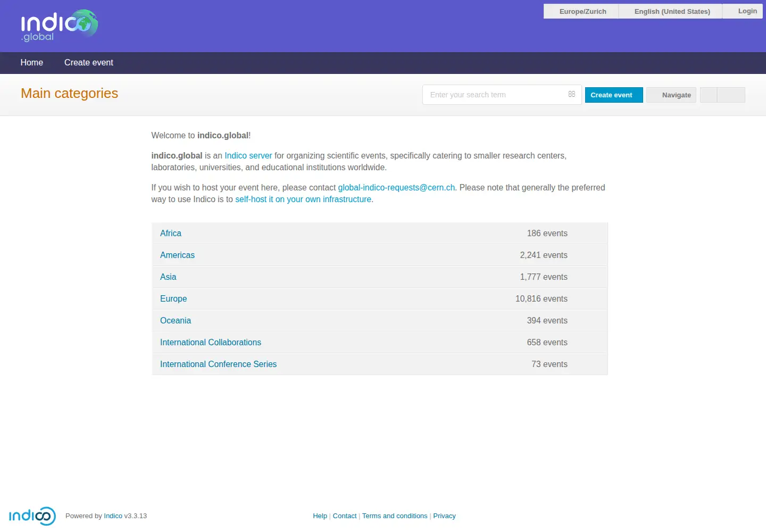Click the Login button
The width and height of the screenshot is (766, 532).
[743, 11]
